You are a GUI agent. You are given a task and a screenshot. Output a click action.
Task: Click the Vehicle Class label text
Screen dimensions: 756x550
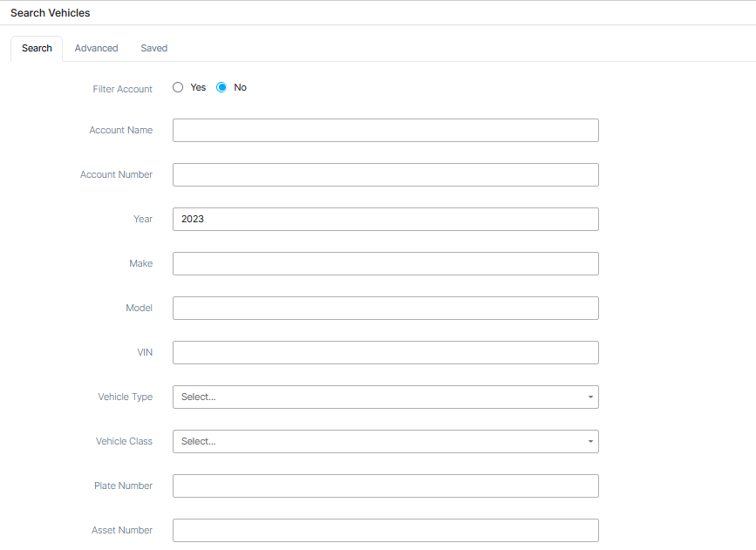[x=124, y=442]
